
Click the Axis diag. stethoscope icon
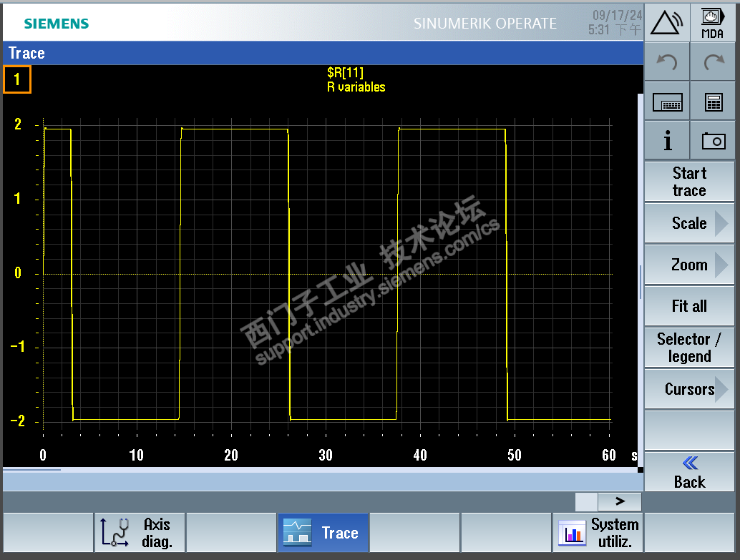(115, 533)
